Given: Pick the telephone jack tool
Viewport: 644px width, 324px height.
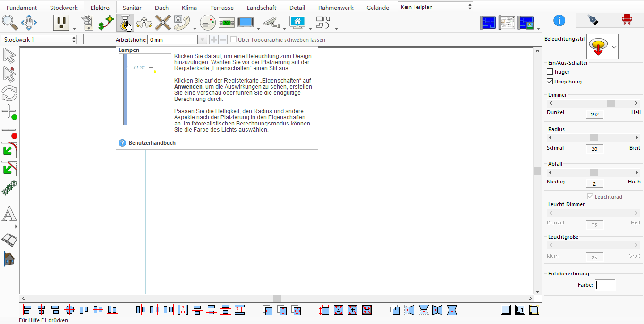Looking at the screenshot, I should (x=182, y=22).
